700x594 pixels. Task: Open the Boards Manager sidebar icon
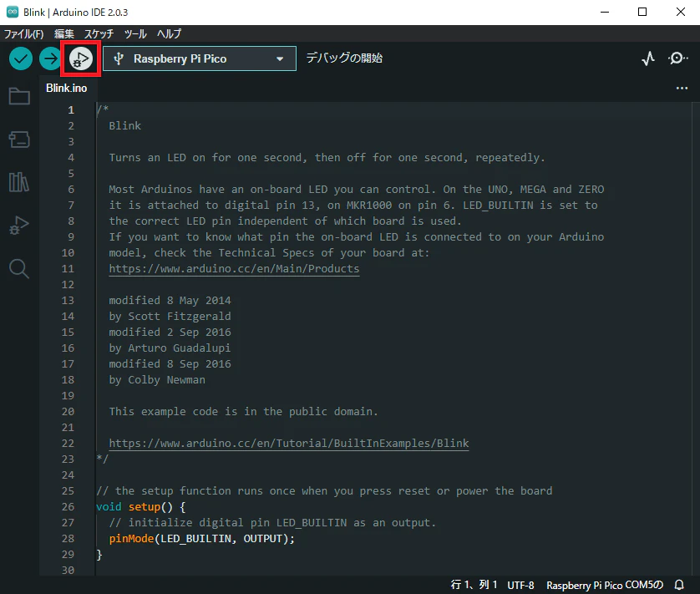pos(19,140)
